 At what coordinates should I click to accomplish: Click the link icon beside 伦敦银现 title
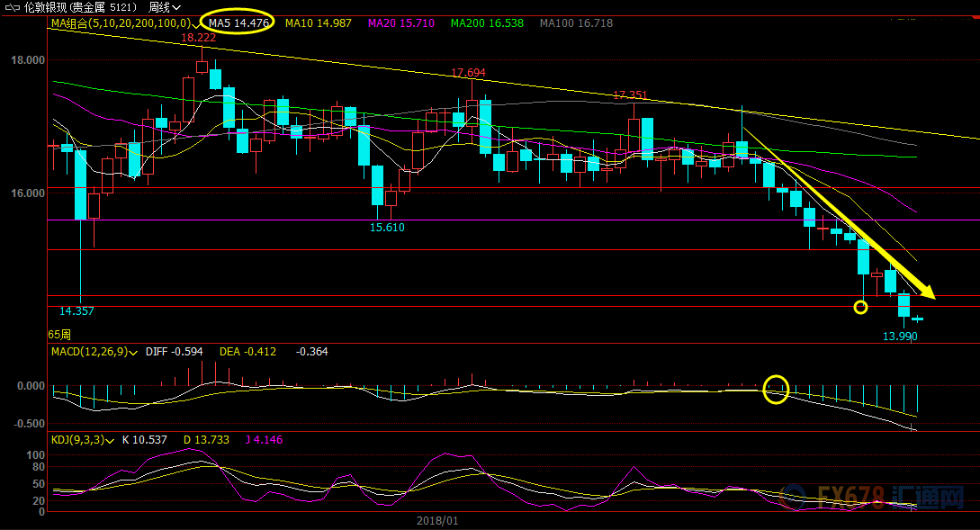(x=13, y=7)
